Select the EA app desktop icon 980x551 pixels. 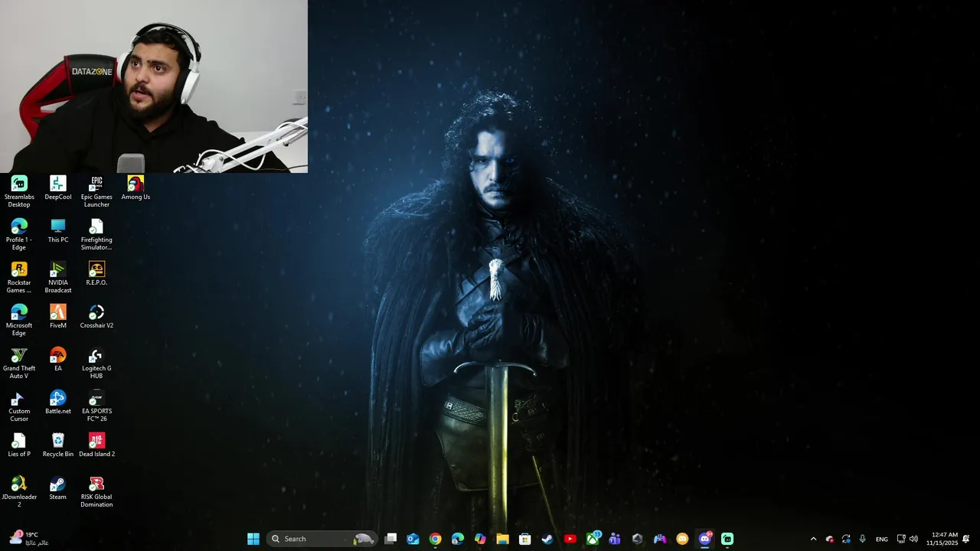coord(58,360)
